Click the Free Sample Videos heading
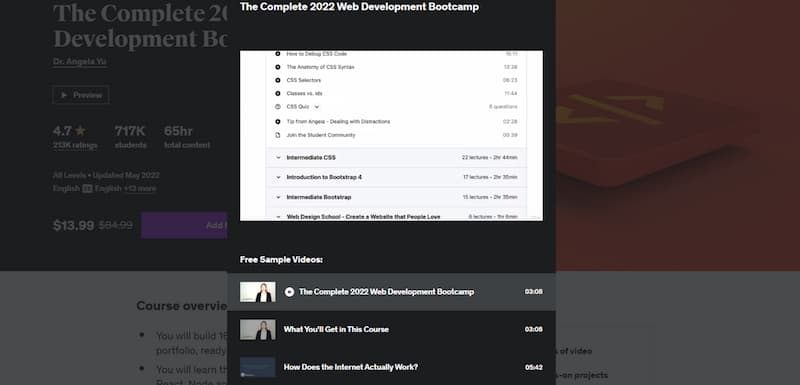This screenshot has height=385, width=800. (281, 260)
